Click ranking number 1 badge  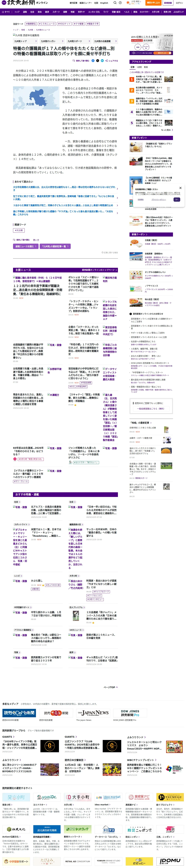[x=132, y=80]
